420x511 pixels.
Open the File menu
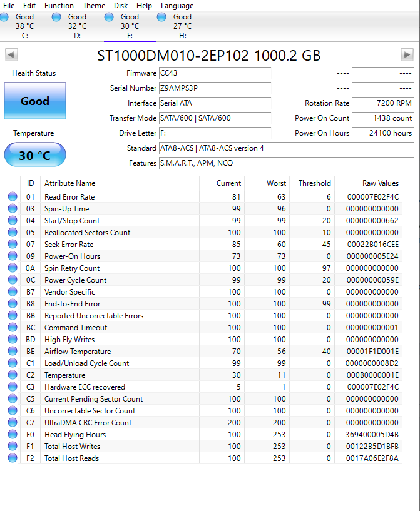(9, 6)
